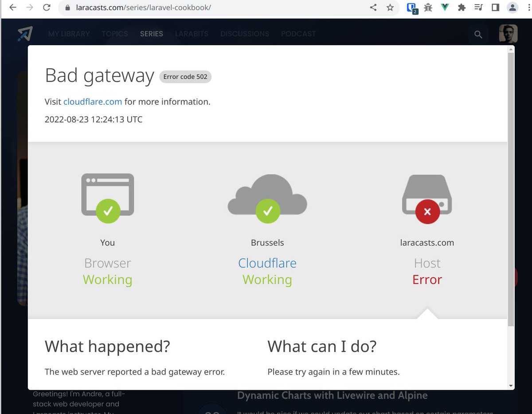This screenshot has width=532, height=414.
Task: Open the user avatar in Laracasts header
Action: pyautogui.click(x=508, y=34)
